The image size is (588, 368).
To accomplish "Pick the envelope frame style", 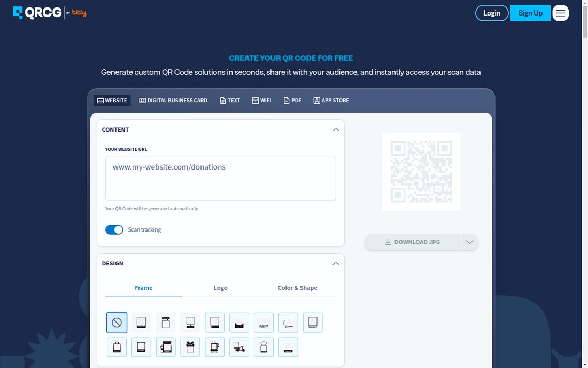I will [239, 323].
